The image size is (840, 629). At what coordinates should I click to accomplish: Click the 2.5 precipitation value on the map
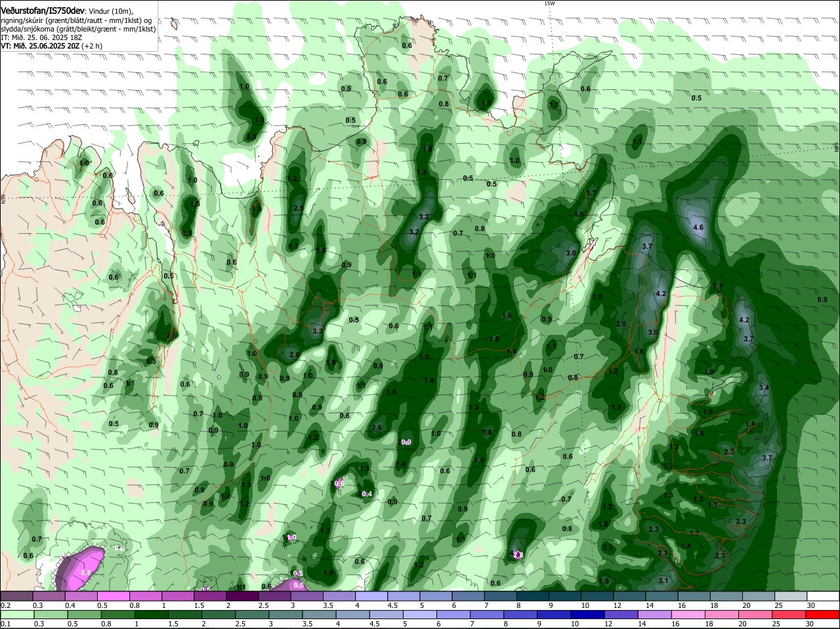coord(298,208)
